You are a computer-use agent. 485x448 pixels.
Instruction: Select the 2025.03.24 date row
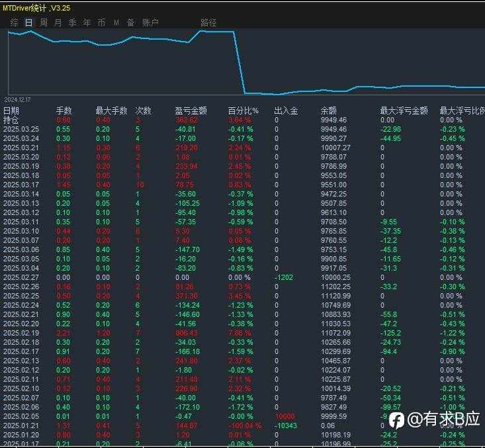(x=242, y=138)
